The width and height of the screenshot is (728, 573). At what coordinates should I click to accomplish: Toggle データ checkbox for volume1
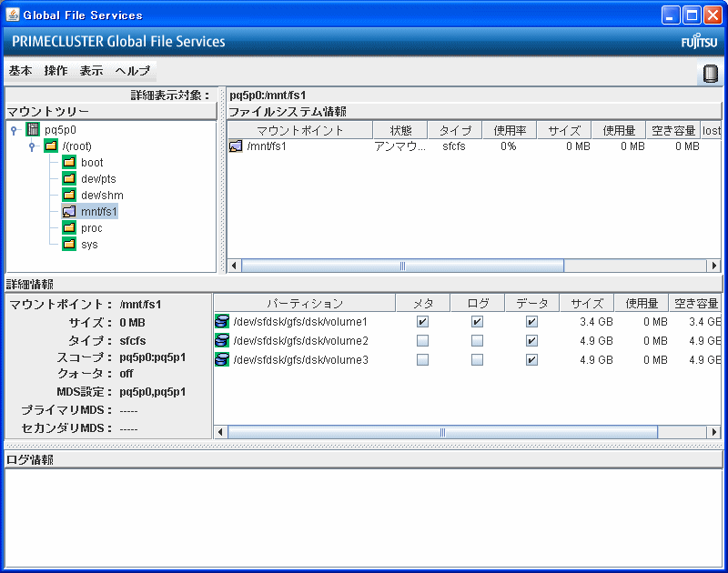[531, 322]
